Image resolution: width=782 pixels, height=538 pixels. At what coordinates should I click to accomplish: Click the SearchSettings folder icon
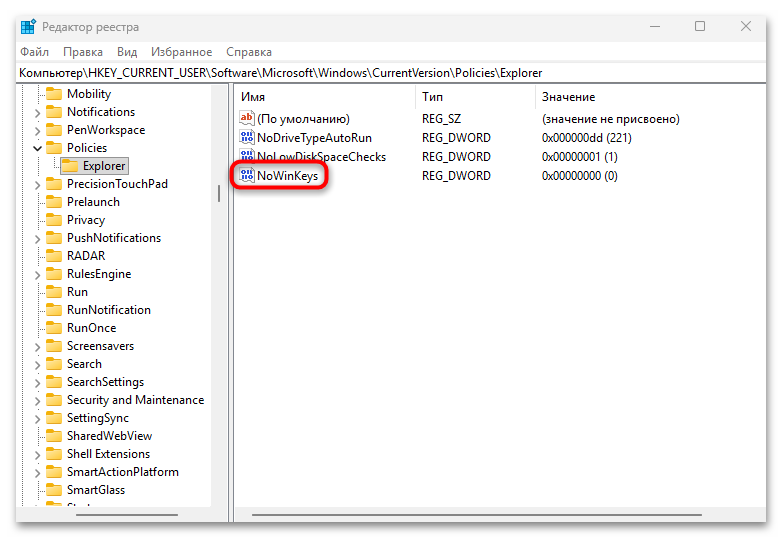[54, 382]
